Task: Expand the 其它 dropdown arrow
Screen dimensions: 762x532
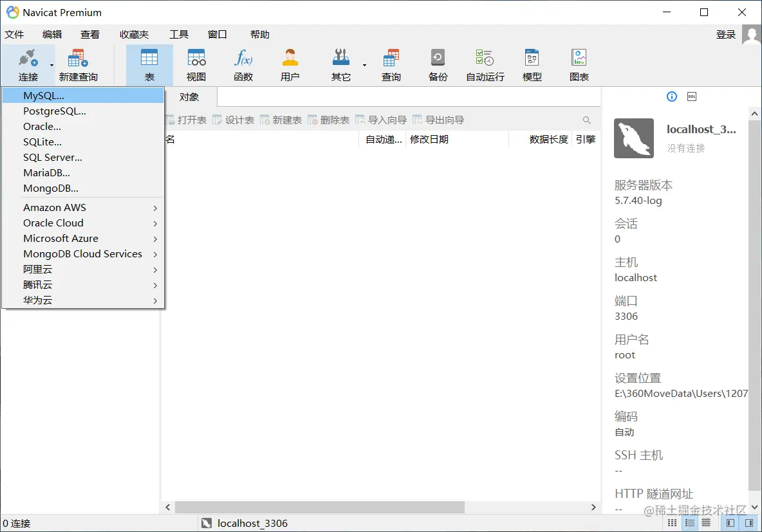Action: 364,65
